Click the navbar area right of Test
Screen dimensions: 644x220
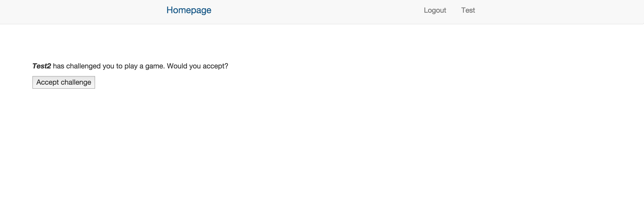click(x=556, y=12)
